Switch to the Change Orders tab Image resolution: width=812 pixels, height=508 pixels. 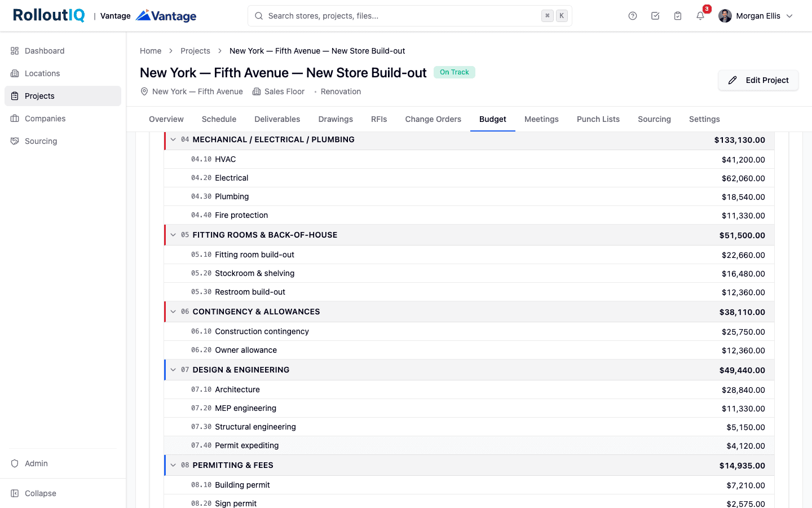(x=433, y=119)
